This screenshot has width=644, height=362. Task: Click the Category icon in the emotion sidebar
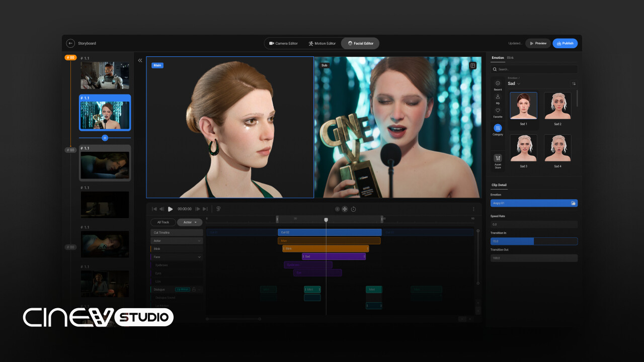click(x=498, y=127)
